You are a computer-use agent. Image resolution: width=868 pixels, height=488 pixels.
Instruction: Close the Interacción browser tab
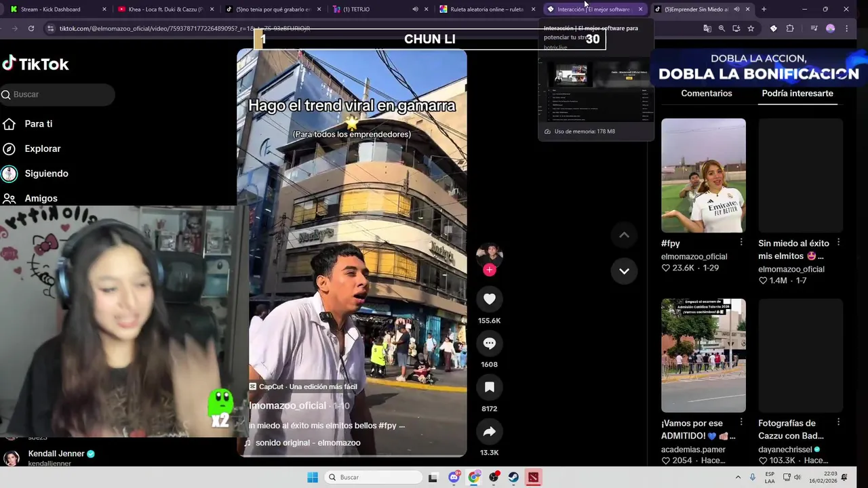[x=640, y=9]
